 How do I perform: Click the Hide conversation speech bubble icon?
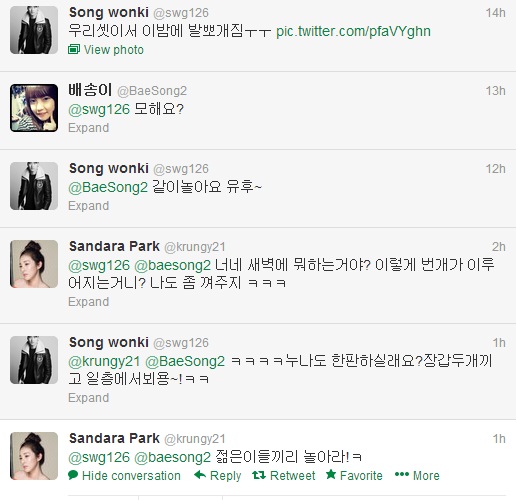(73, 475)
